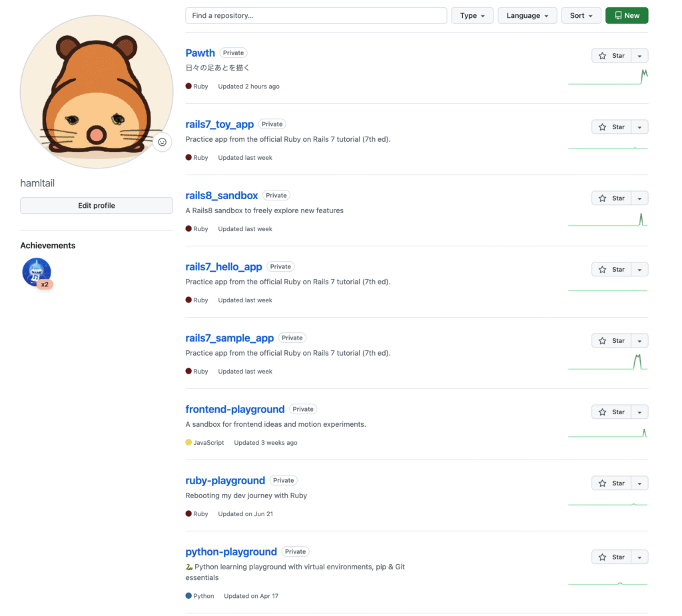Open the python-playground repository link
This screenshot has width=682, height=616.
pos(231,552)
